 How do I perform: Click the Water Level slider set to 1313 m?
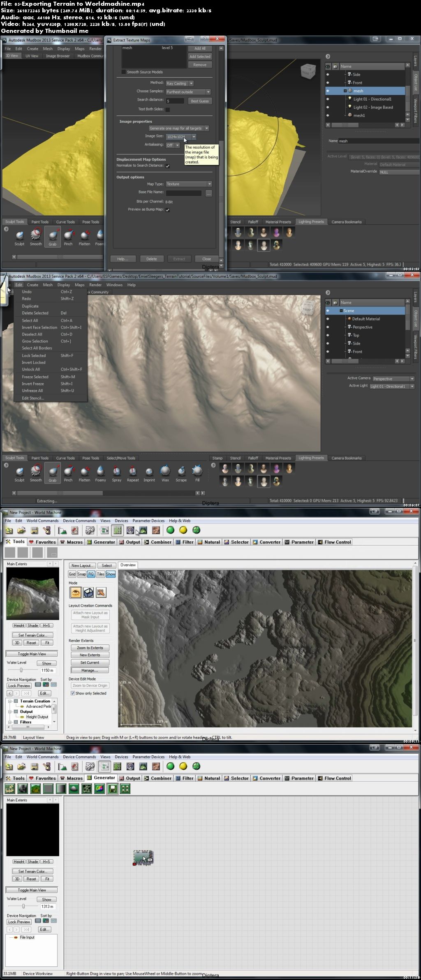[x=23, y=906]
